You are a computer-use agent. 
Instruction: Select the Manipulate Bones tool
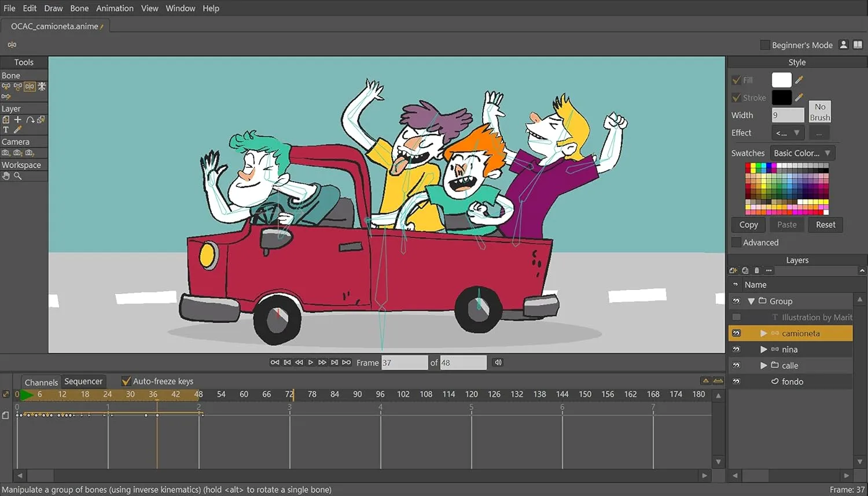point(29,86)
